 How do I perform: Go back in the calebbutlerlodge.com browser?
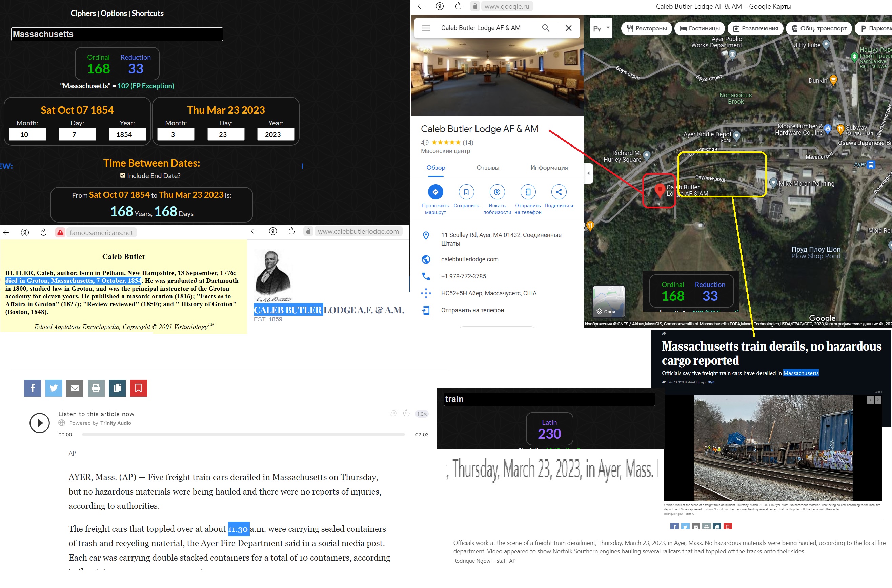click(x=254, y=231)
